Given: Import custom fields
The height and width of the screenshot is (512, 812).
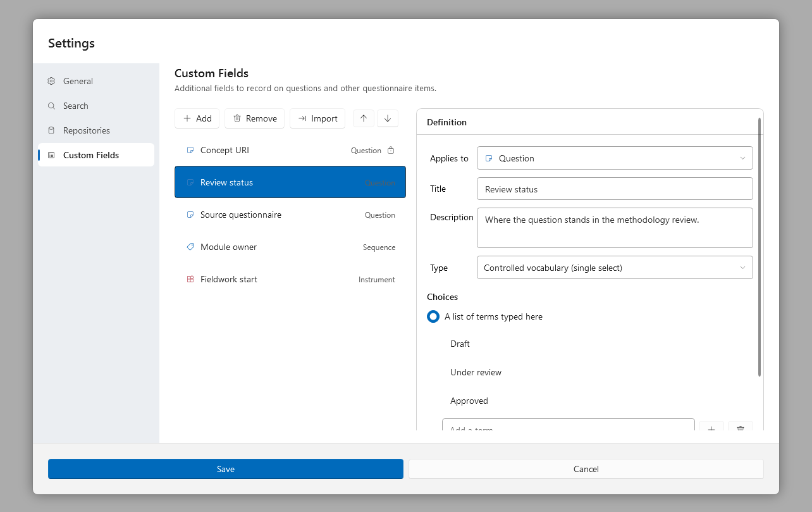Looking at the screenshot, I should 317,118.
